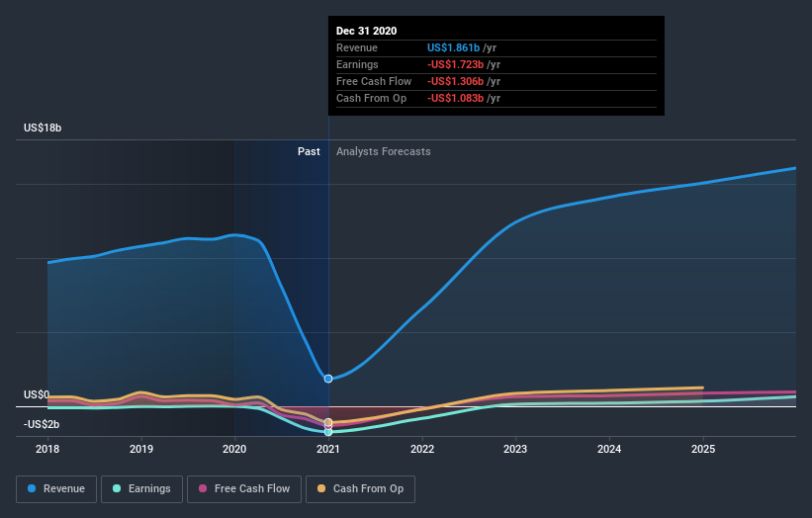The width and height of the screenshot is (812, 518).
Task: Click the Free Cash Flow row label in tooltip
Action: click(x=374, y=81)
